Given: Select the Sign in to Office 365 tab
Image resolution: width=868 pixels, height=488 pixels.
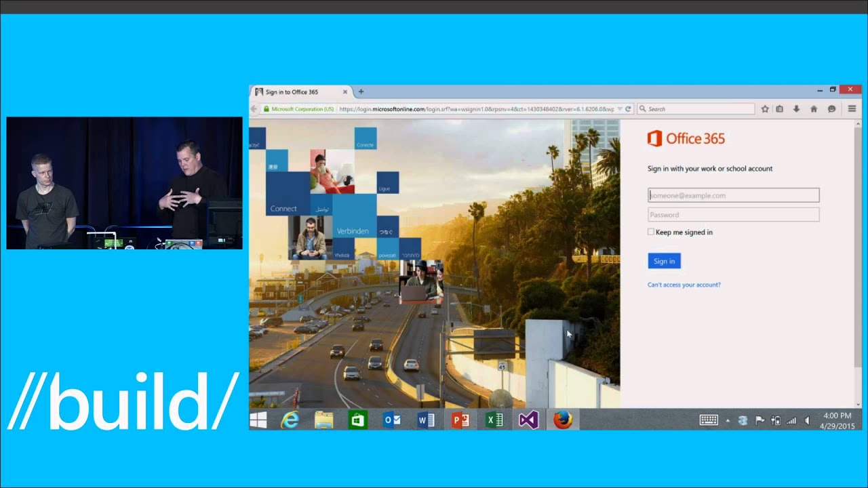Looking at the screenshot, I should pos(302,91).
